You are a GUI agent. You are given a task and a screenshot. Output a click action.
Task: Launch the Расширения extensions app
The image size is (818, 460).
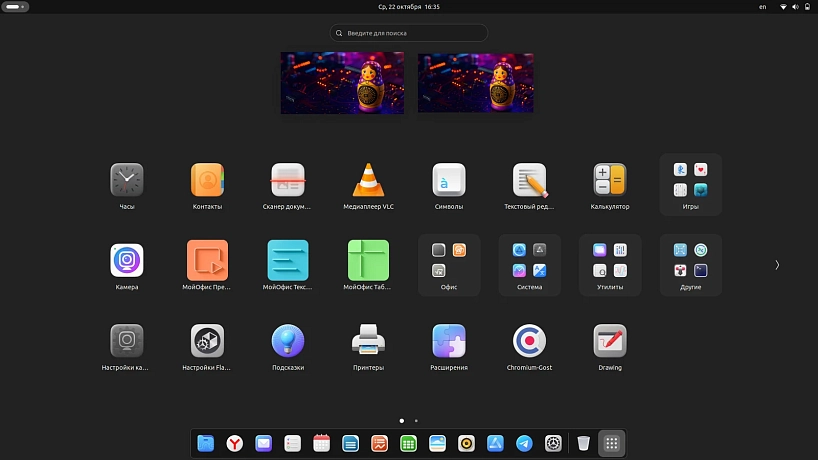point(449,342)
